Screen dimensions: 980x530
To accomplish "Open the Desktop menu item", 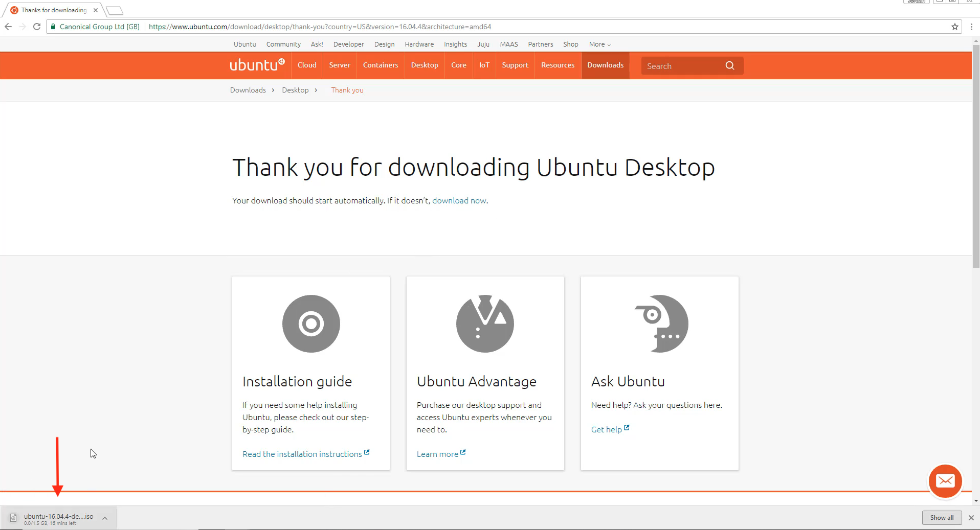I will tap(425, 65).
